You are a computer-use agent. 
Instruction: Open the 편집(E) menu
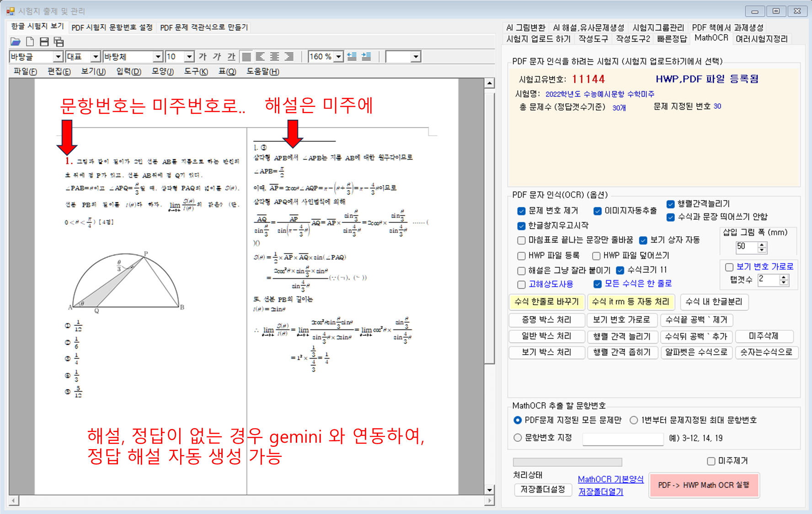59,71
